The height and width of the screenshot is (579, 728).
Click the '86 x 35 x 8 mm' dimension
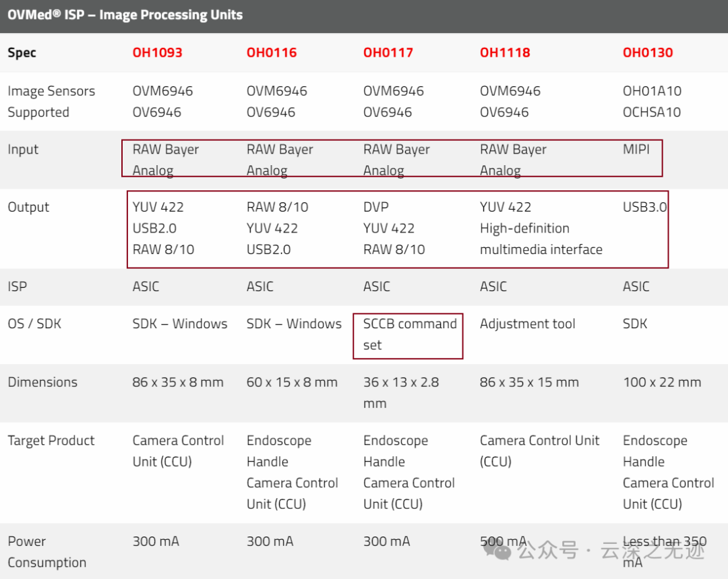178,382
